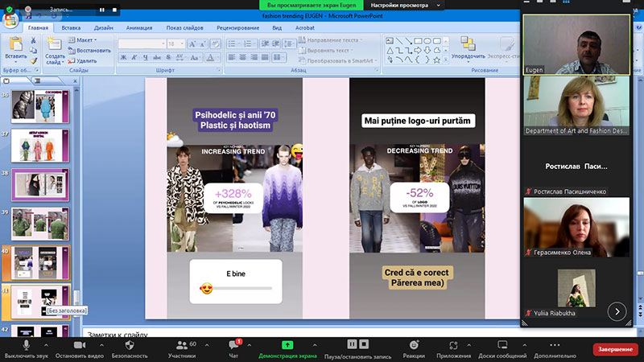Open Безопасность security options
Viewport: 644px width, 362px height.
coord(130,349)
